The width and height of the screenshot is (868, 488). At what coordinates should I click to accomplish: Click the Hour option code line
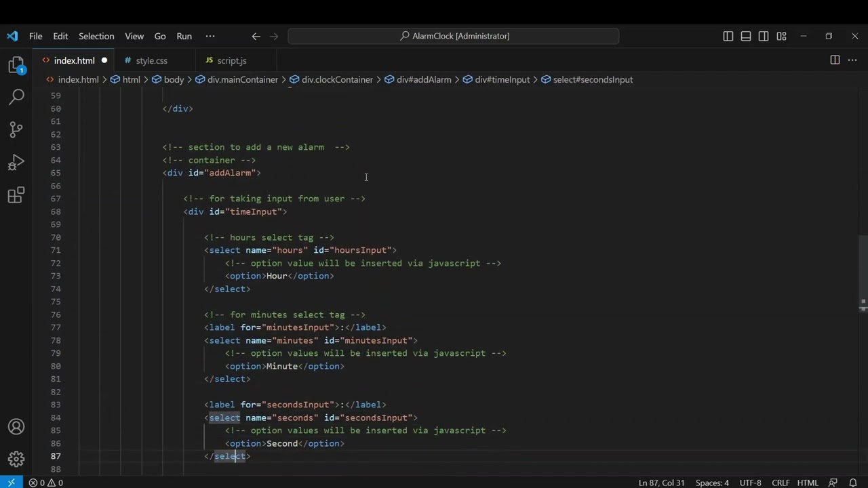coord(279,276)
